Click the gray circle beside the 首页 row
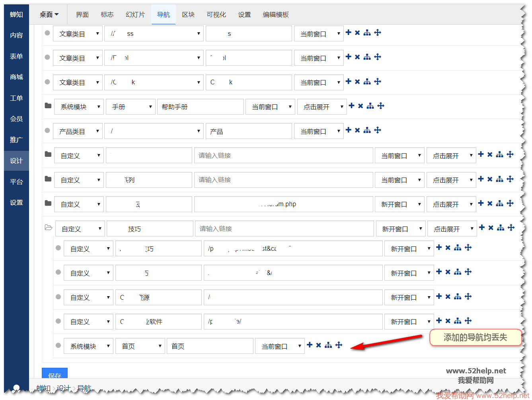This screenshot has height=400, width=532. (x=58, y=345)
